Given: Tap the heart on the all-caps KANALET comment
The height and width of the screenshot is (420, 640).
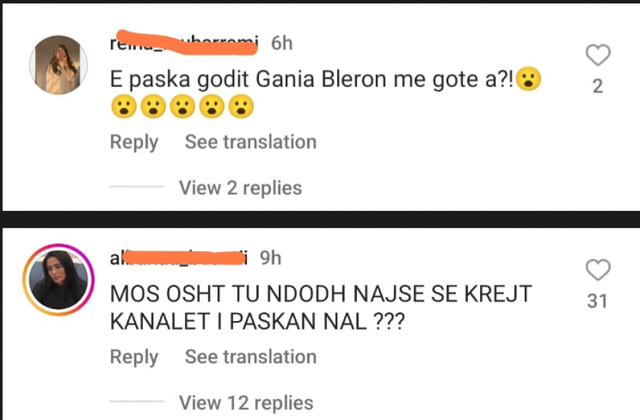Looking at the screenshot, I should pyautogui.click(x=598, y=269).
